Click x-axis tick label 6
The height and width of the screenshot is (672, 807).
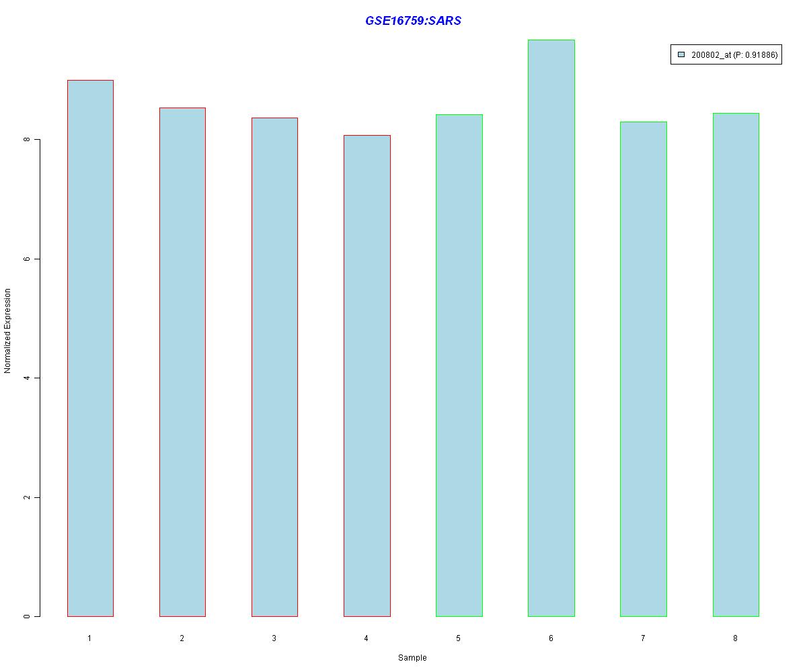[x=551, y=638]
